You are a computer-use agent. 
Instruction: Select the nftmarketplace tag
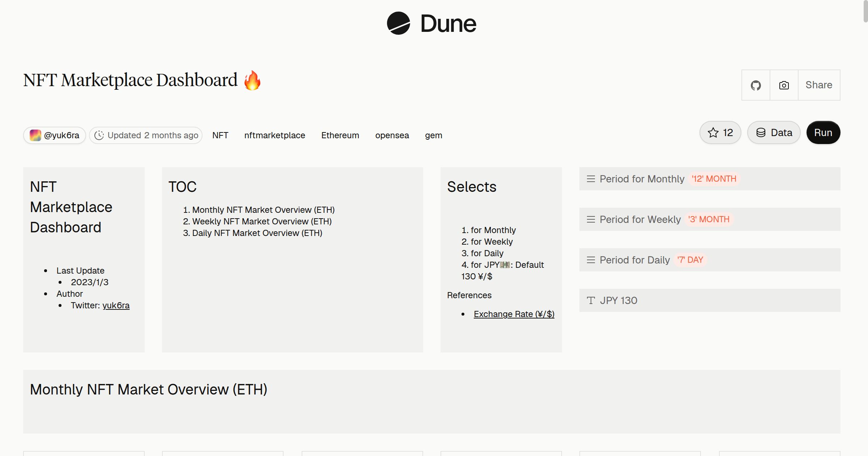point(275,135)
